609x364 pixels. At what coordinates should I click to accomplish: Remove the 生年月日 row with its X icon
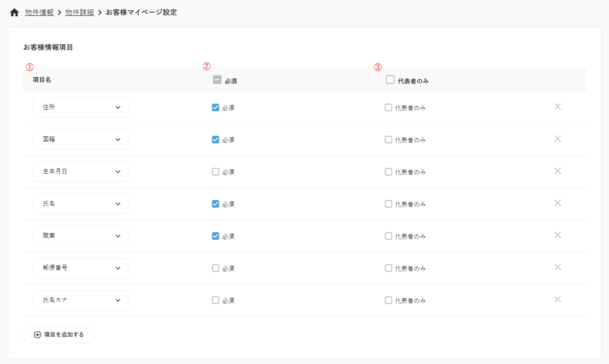click(x=557, y=171)
